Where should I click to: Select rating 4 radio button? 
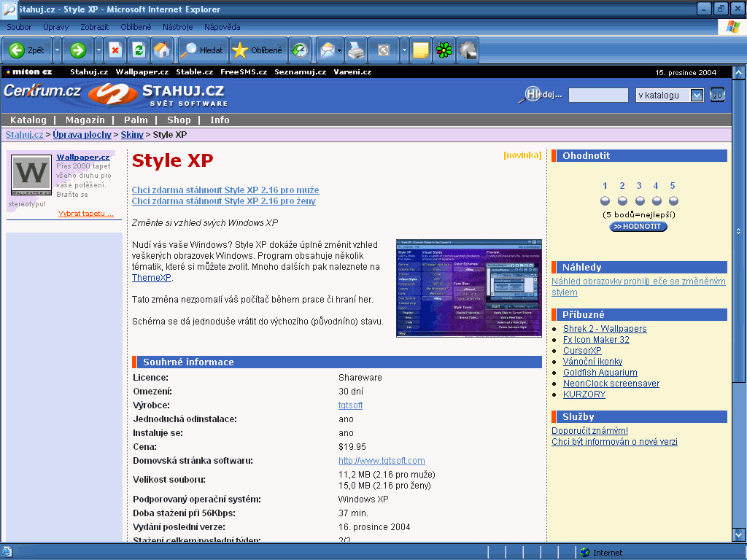657,201
